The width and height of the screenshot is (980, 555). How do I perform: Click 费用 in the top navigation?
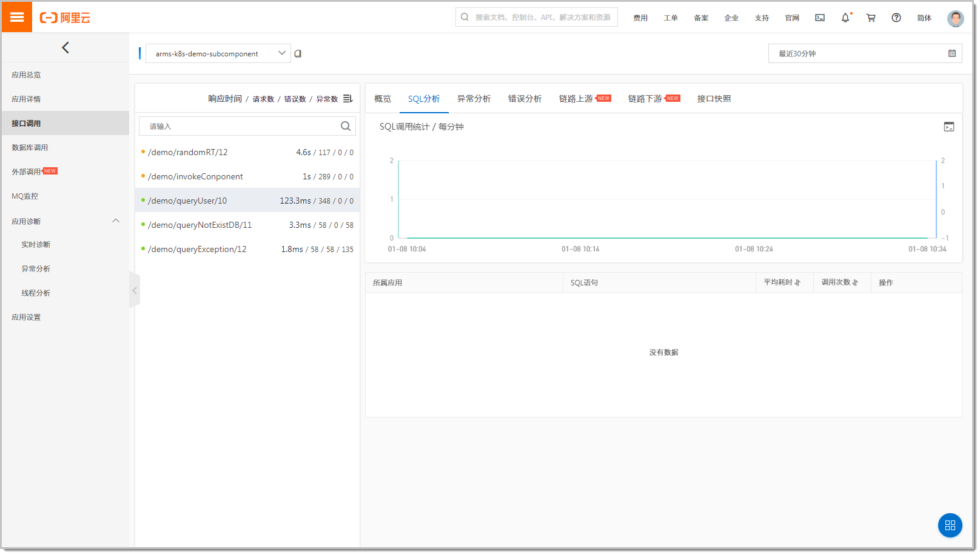click(x=640, y=18)
